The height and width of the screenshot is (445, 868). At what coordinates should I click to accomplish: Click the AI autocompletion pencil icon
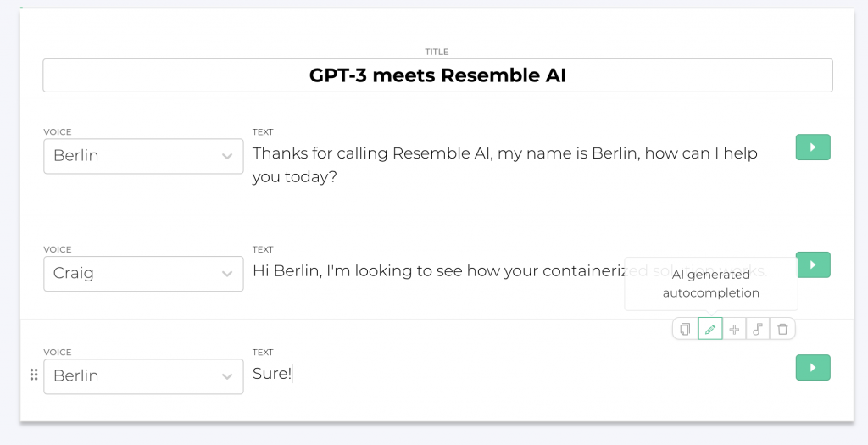coord(710,330)
